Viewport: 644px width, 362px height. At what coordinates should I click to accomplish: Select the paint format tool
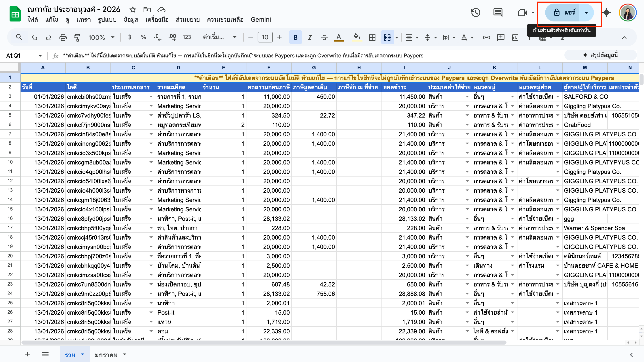click(77, 38)
